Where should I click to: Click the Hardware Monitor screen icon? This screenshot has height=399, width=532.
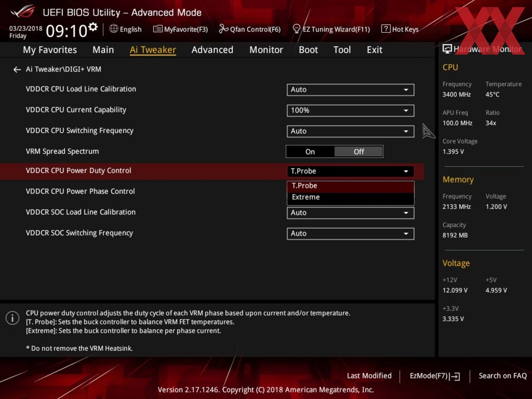coord(447,49)
